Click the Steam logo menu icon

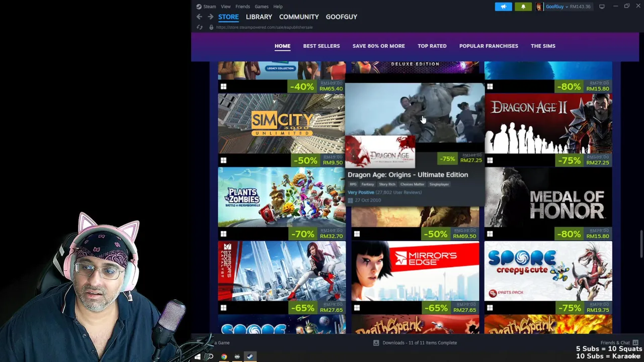click(x=199, y=7)
